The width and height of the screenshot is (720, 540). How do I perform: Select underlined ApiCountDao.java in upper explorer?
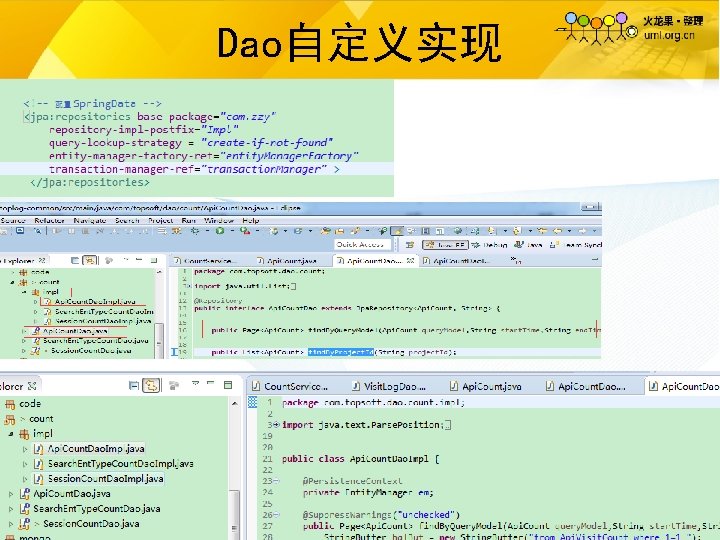point(75,331)
